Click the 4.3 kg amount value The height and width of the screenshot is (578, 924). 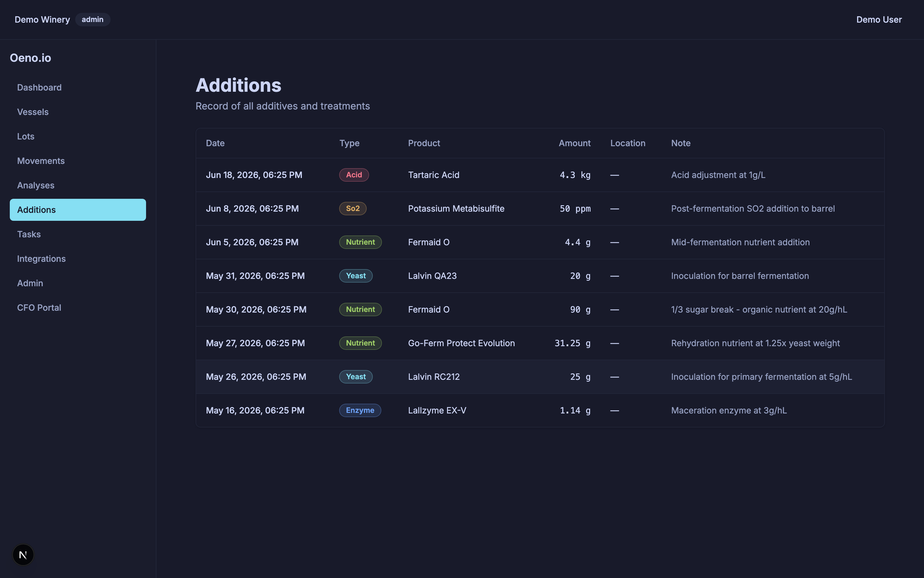click(575, 175)
